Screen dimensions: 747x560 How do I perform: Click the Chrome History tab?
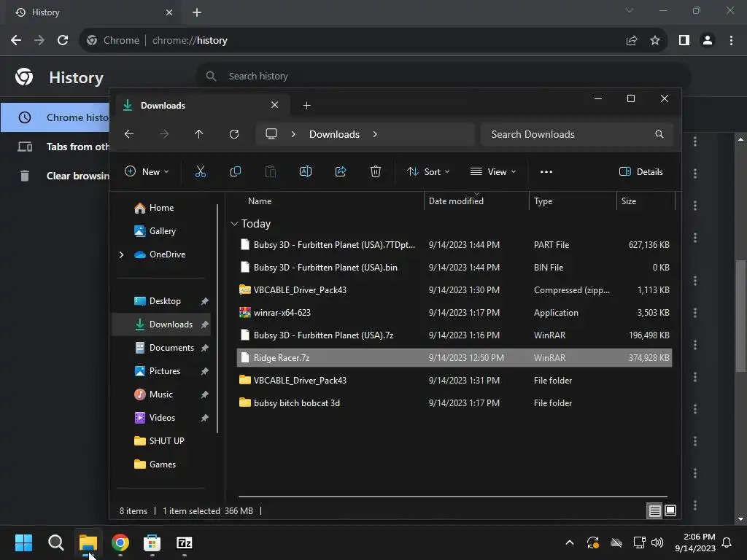[93, 12]
